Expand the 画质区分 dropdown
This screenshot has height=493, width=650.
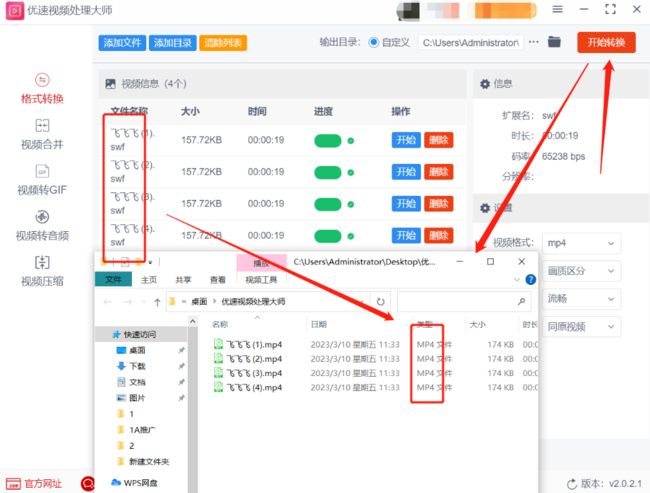point(581,271)
